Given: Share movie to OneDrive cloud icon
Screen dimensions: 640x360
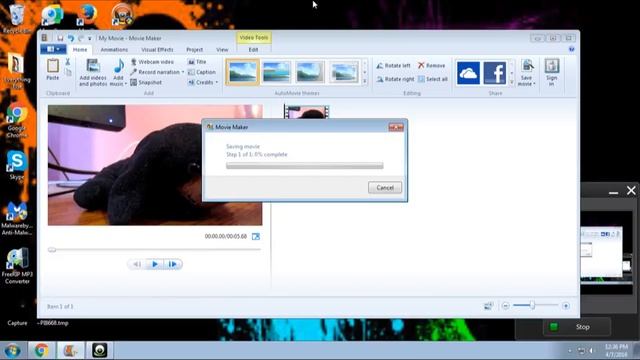Looking at the screenshot, I should 468,73.
